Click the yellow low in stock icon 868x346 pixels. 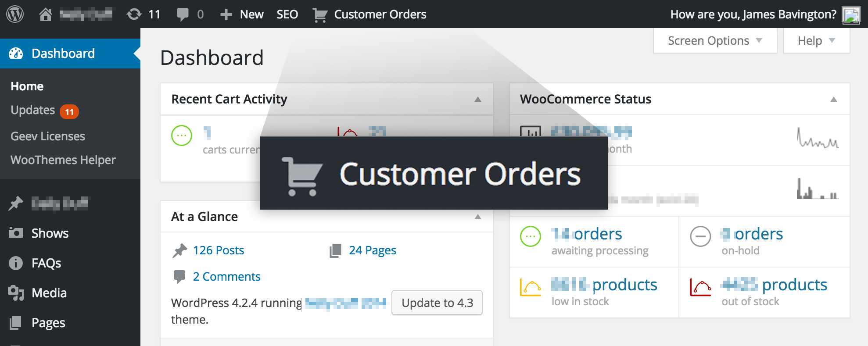click(531, 287)
